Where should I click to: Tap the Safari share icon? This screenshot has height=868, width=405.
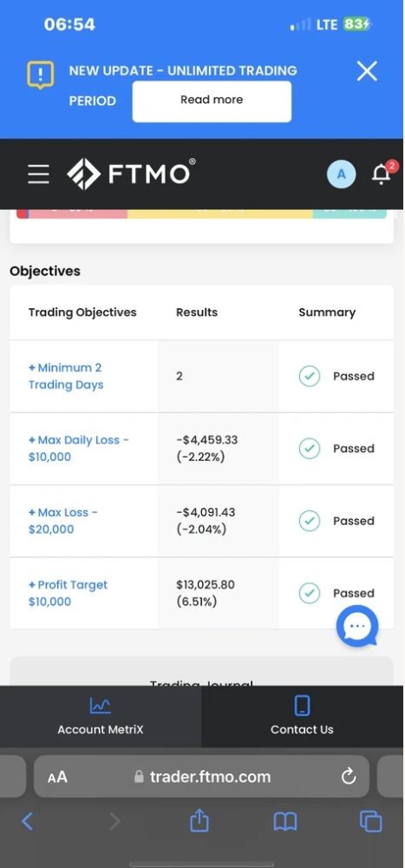pos(199,820)
